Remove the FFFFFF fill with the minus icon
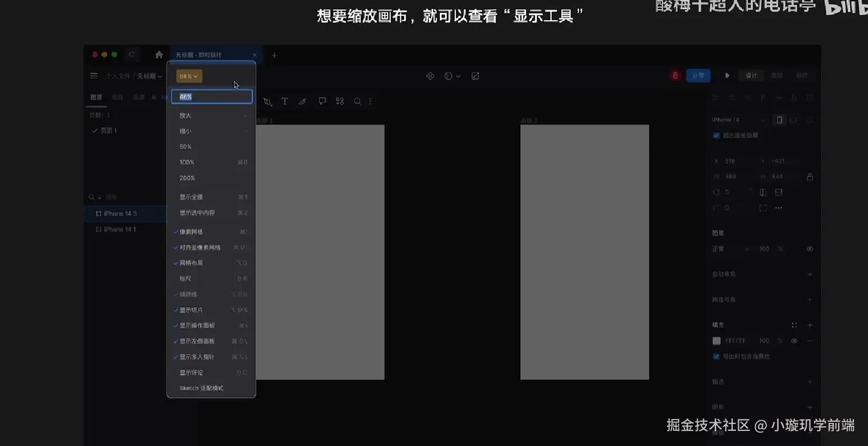868x446 pixels. 810,341
